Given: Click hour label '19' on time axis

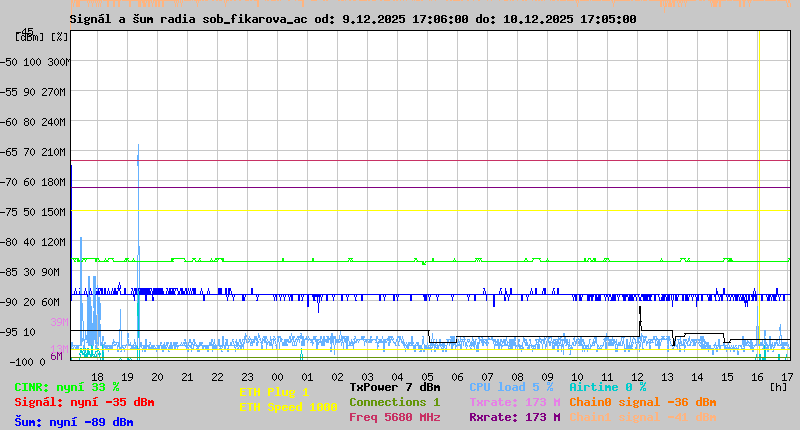Looking at the screenshot, I should (128, 377).
